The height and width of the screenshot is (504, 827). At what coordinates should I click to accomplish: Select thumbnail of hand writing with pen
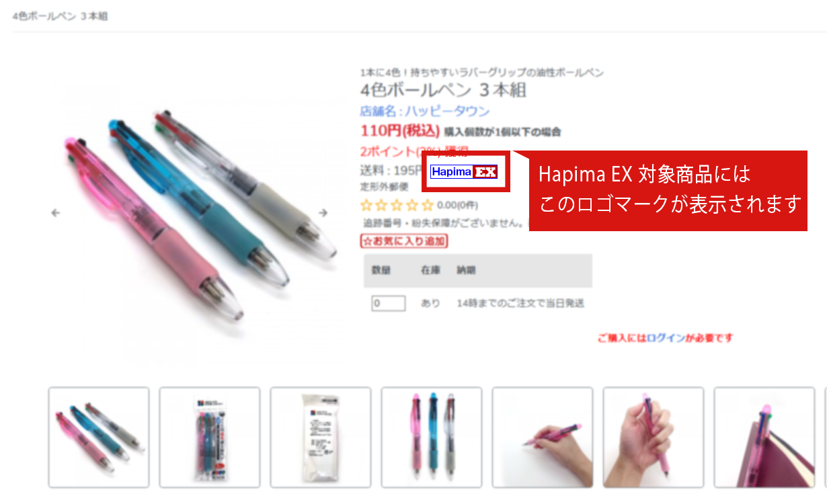click(x=543, y=437)
